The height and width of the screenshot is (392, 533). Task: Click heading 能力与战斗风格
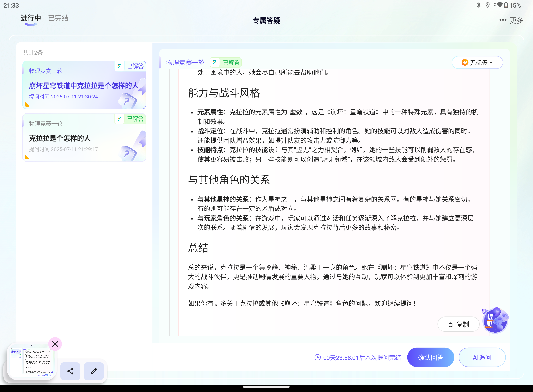224,93
